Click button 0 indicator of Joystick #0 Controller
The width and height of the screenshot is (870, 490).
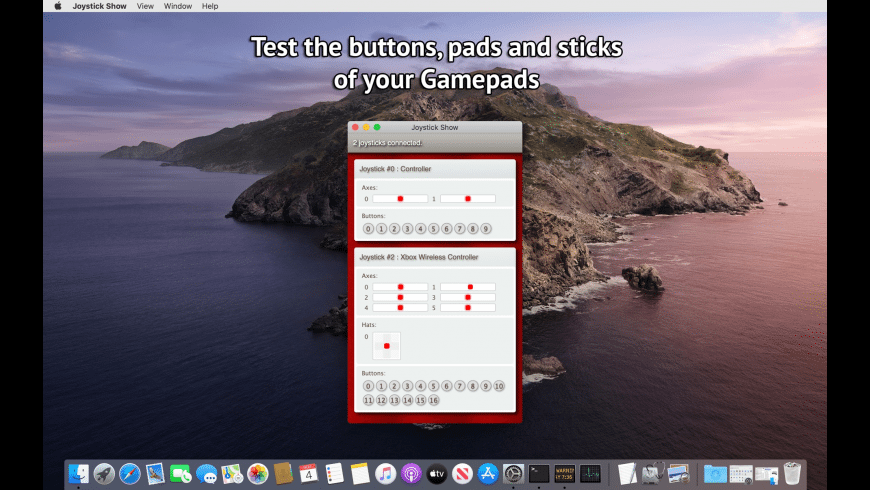coord(368,229)
